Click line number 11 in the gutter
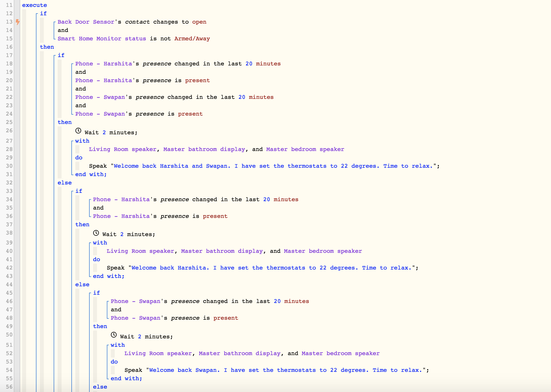Screen dimensions: 551x392 tap(9, 5)
